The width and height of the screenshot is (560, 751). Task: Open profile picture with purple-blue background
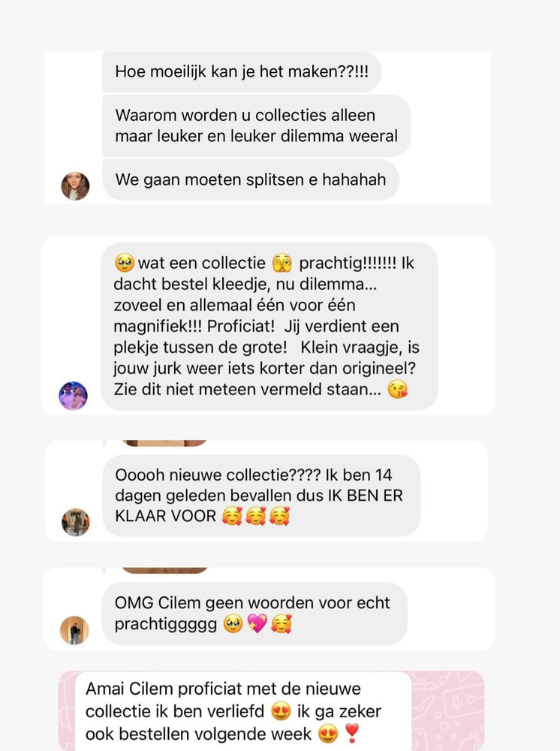click(74, 396)
